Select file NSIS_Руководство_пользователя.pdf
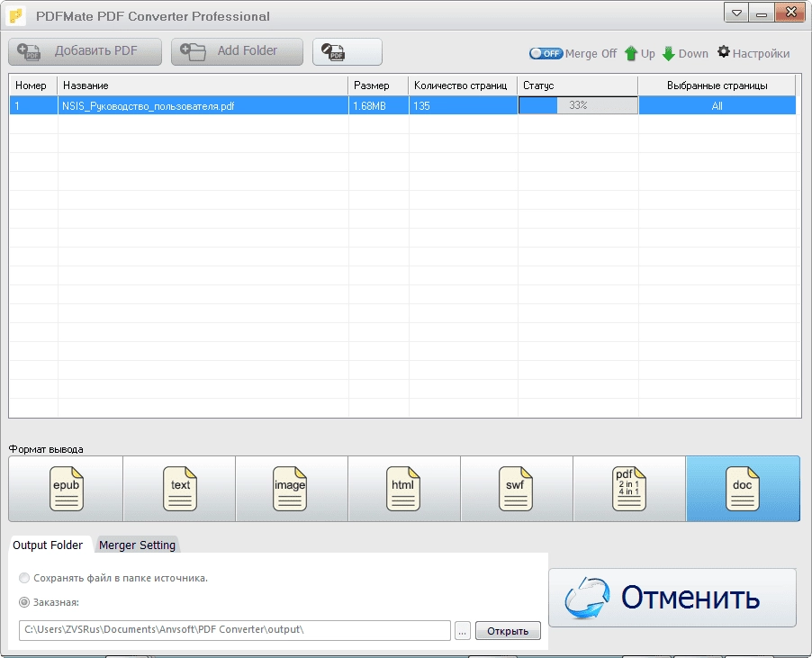 [149, 106]
